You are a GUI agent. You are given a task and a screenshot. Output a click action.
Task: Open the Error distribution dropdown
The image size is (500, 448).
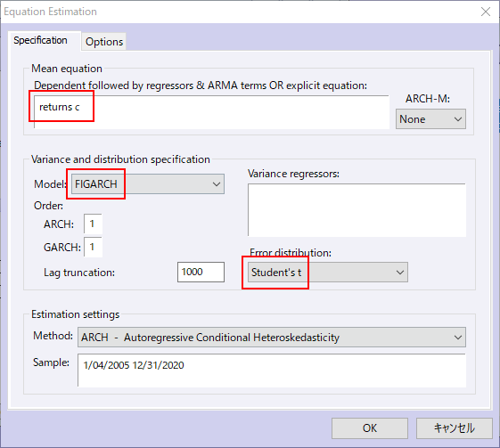coord(328,273)
